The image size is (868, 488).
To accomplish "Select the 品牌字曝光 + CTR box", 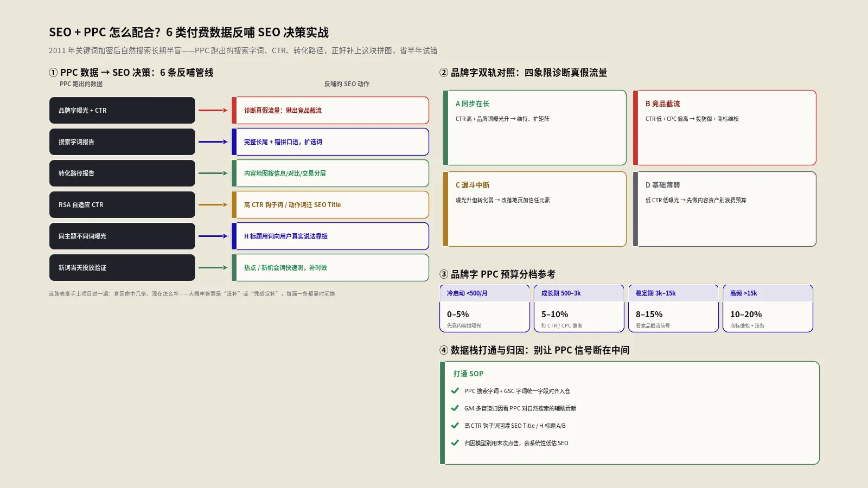I will click(122, 110).
